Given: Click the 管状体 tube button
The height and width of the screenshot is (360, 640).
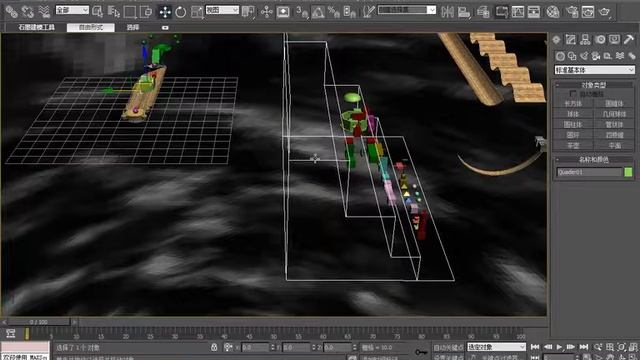Looking at the screenshot, I should (615, 124).
